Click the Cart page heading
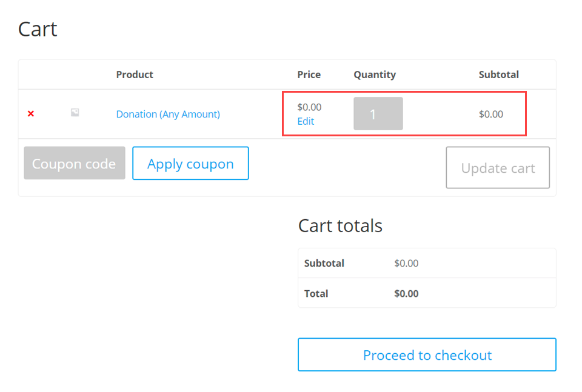The height and width of the screenshot is (392, 582). pyautogui.click(x=38, y=29)
